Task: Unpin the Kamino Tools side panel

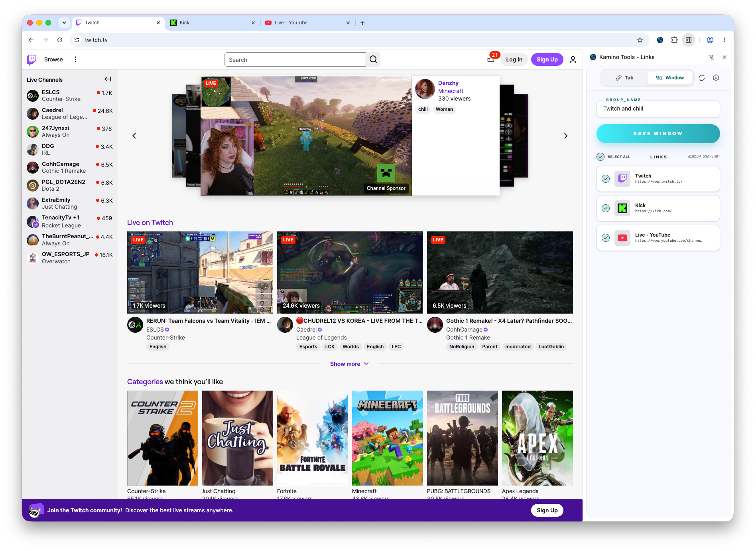Action: tap(711, 57)
